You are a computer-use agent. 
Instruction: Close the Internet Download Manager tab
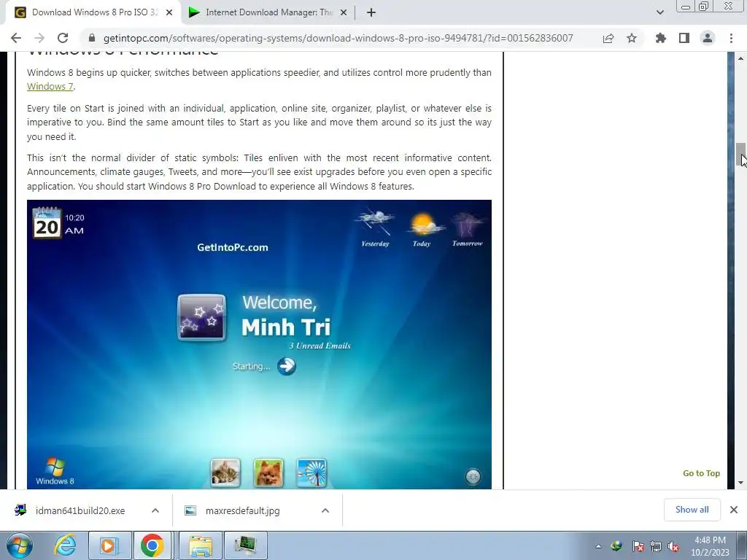(344, 13)
